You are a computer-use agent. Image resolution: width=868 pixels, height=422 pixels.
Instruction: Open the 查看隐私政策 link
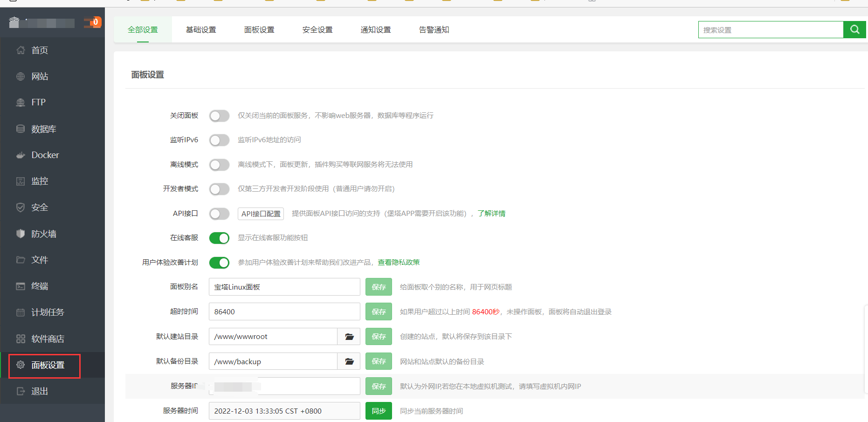[399, 263]
